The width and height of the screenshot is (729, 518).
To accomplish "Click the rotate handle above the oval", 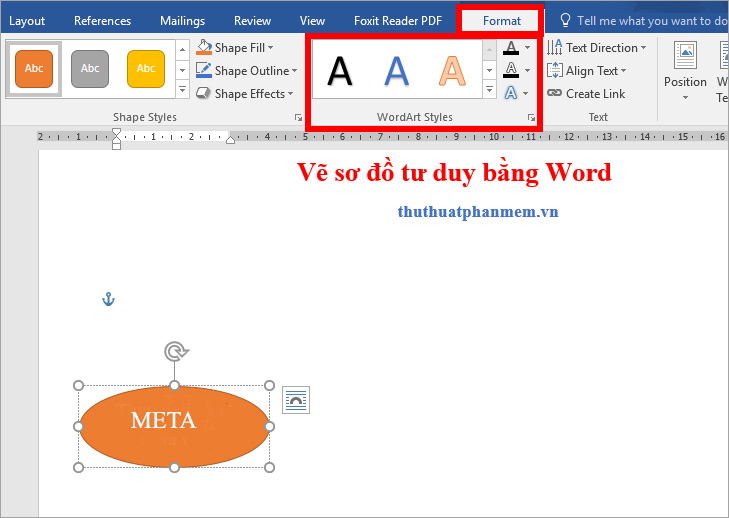I will click(x=175, y=351).
